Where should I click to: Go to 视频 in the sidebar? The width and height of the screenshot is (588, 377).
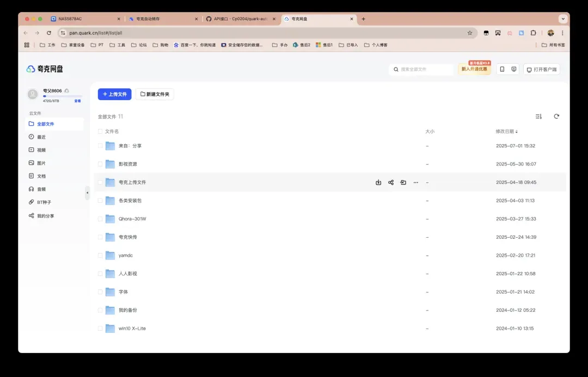pyautogui.click(x=41, y=150)
